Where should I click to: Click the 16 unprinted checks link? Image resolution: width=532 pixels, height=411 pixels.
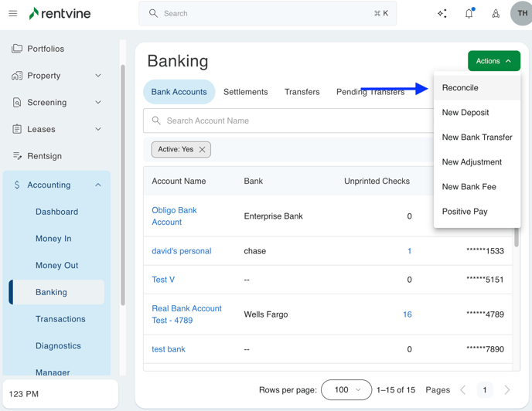coord(407,314)
